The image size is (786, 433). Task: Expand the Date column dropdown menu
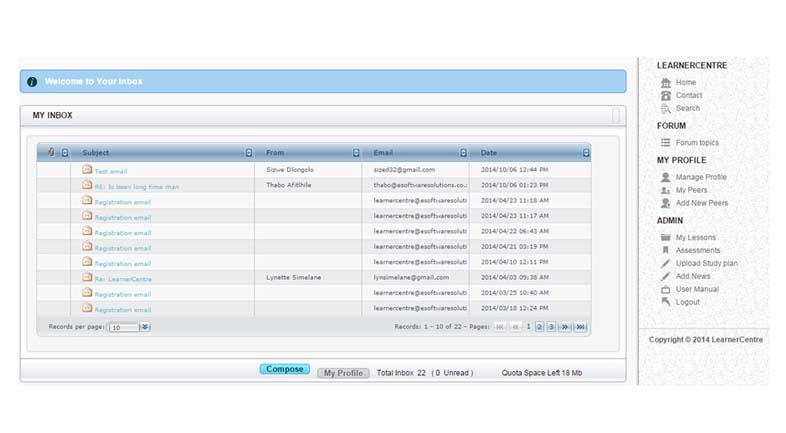click(x=586, y=153)
